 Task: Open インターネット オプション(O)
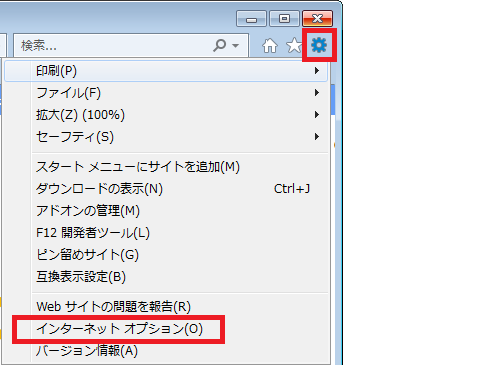[x=166, y=329]
